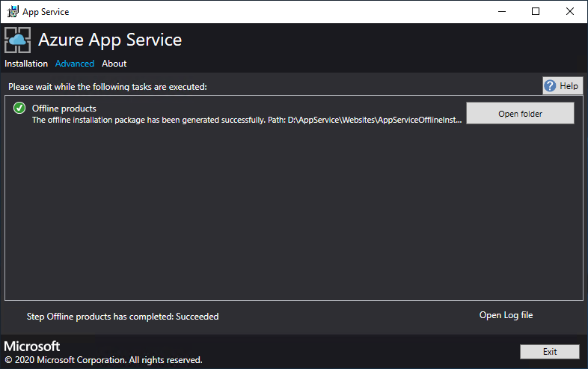Click the green success checkmark icon
588x369 pixels.
tap(19, 109)
